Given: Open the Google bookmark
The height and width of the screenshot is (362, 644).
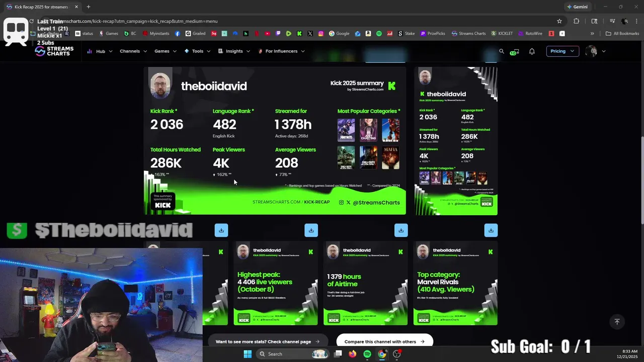Looking at the screenshot, I should point(339,34).
